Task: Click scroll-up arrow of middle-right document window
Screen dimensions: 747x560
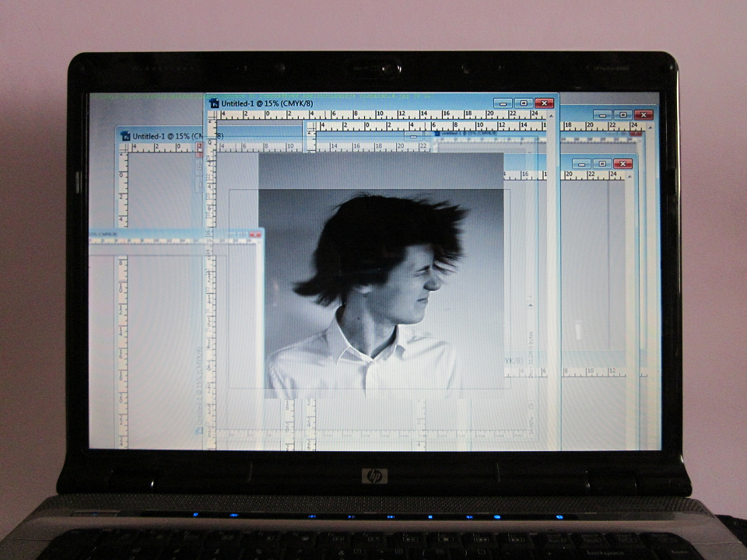Action: [630, 177]
